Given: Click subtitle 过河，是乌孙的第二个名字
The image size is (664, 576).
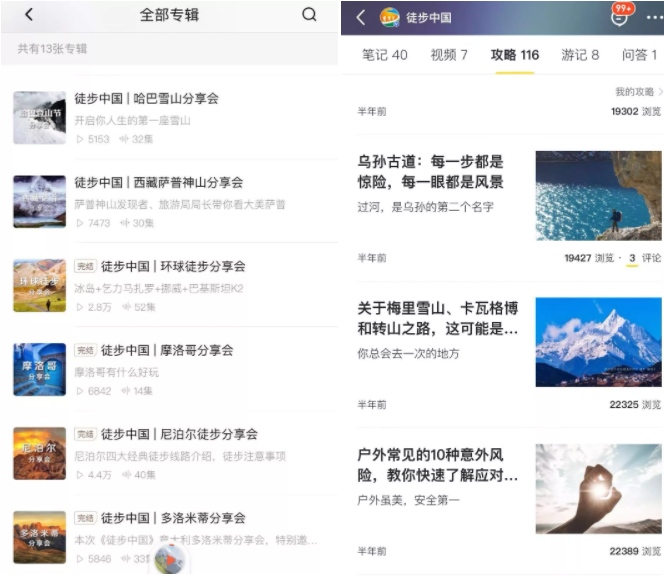Looking at the screenshot, I should [x=426, y=207].
